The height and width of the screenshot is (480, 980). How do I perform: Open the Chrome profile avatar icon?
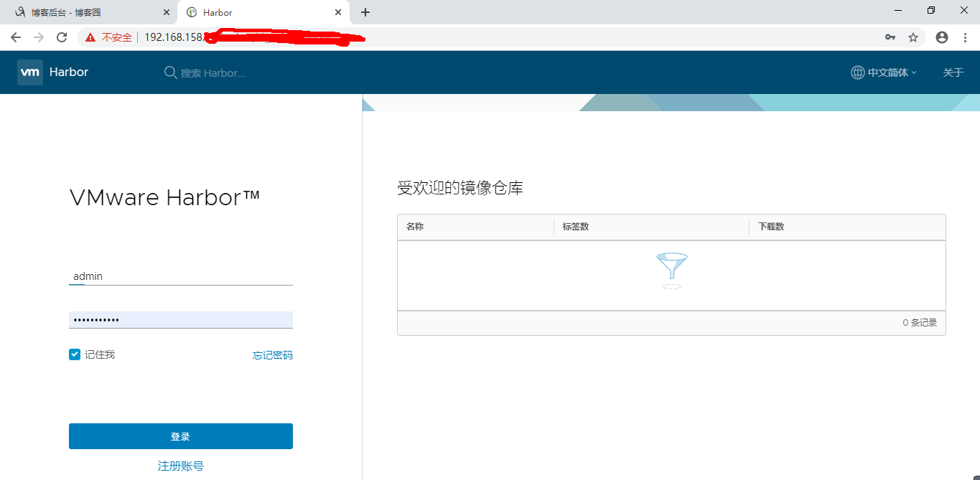click(942, 37)
